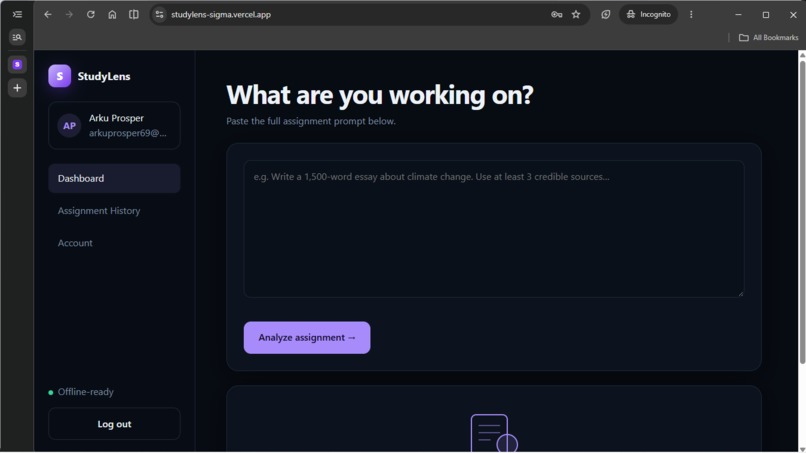The width and height of the screenshot is (806, 453).
Task: Open the tab search icon
Action: 17,37
